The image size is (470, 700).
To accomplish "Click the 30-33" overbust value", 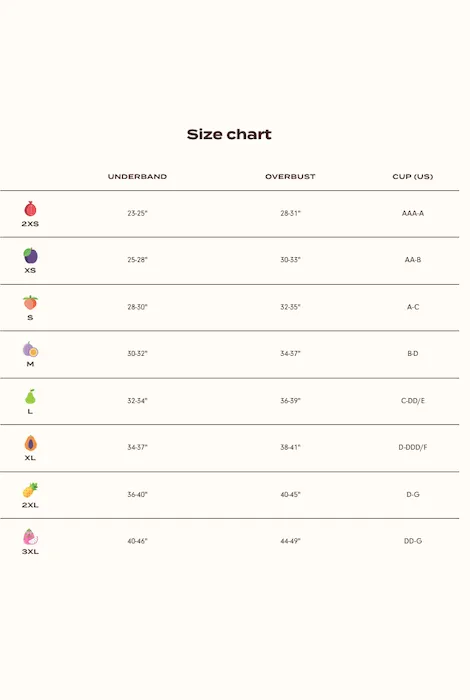I will 291,260.
